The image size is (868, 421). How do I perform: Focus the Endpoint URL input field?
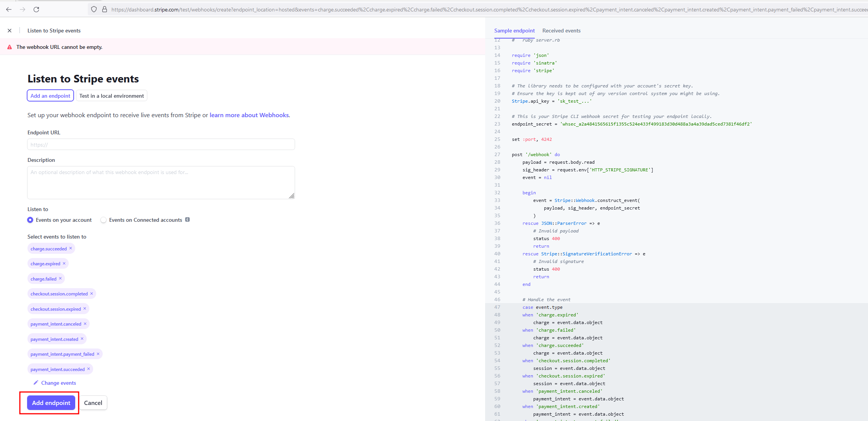tap(161, 144)
